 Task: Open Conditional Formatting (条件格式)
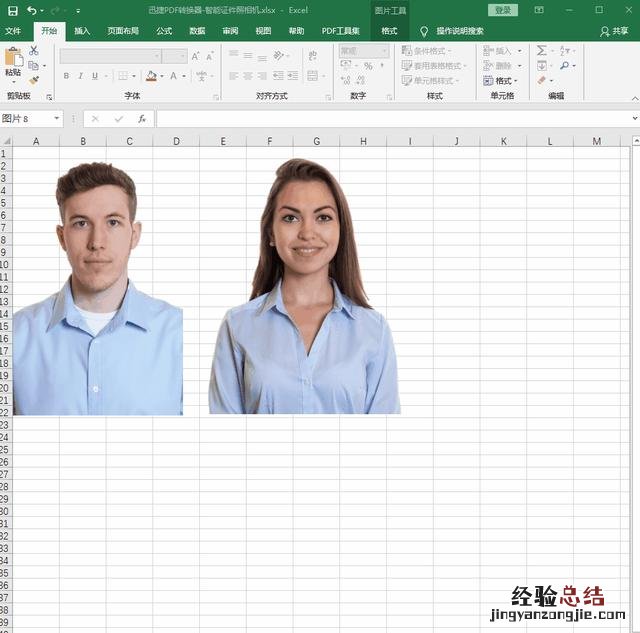pyautogui.click(x=427, y=51)
